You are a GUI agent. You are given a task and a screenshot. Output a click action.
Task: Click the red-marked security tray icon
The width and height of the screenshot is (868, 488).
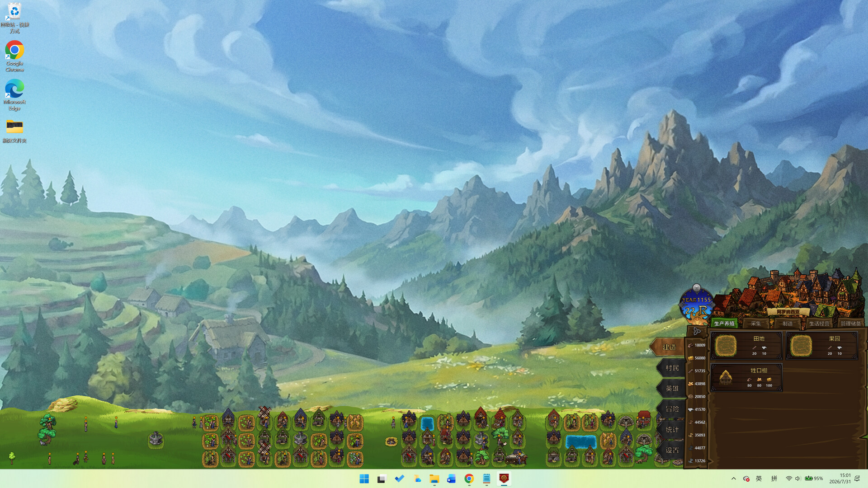point(746,479)
